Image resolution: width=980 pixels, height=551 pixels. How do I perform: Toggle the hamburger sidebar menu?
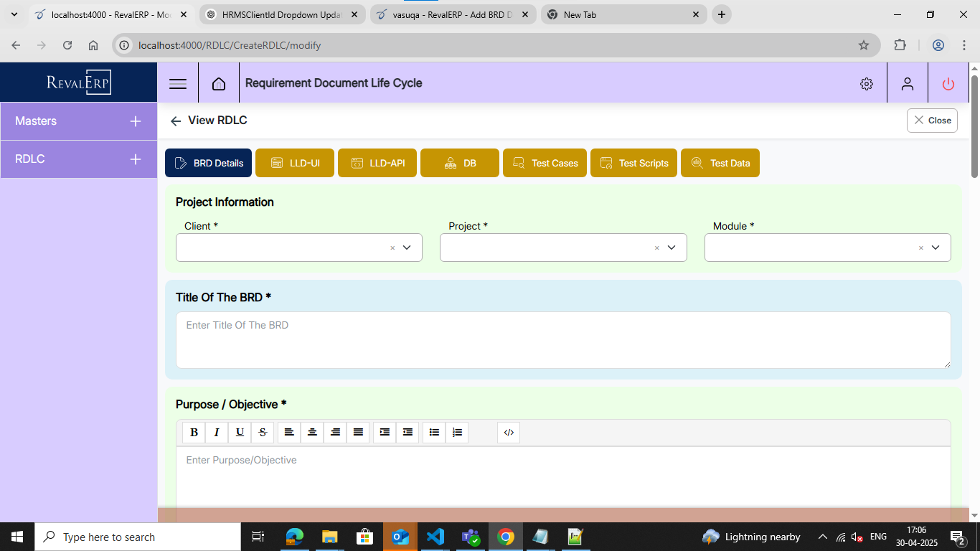[178, 84]
